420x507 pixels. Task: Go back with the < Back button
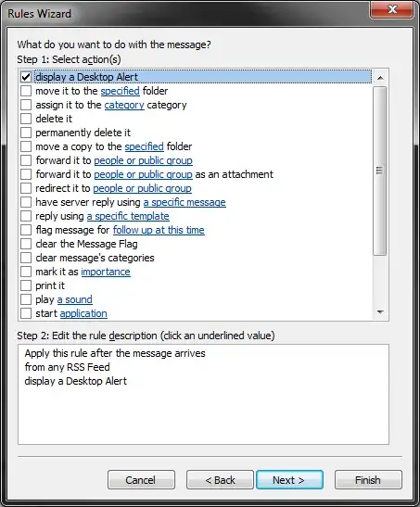pos(220,480)
